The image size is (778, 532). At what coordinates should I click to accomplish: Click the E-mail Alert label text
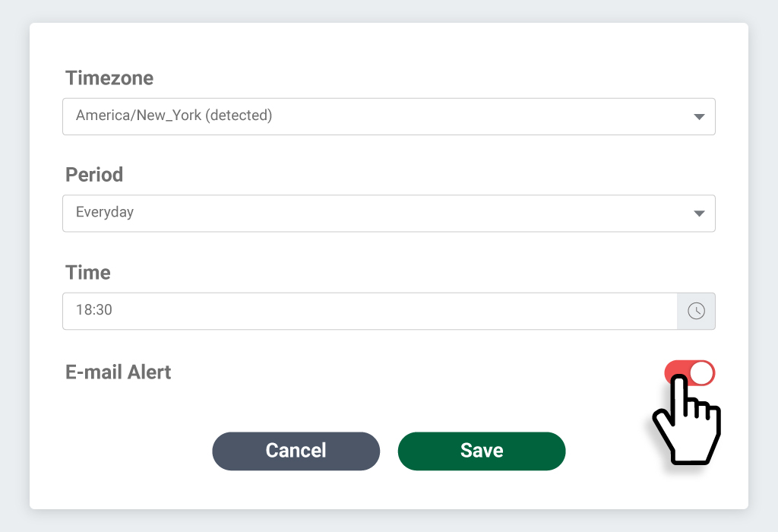118,372
